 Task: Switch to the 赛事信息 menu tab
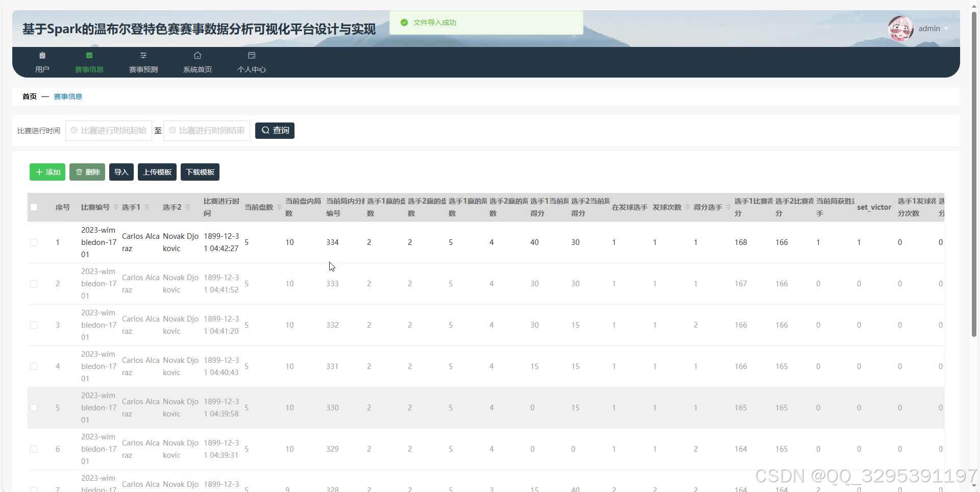[x=89, y=62]
